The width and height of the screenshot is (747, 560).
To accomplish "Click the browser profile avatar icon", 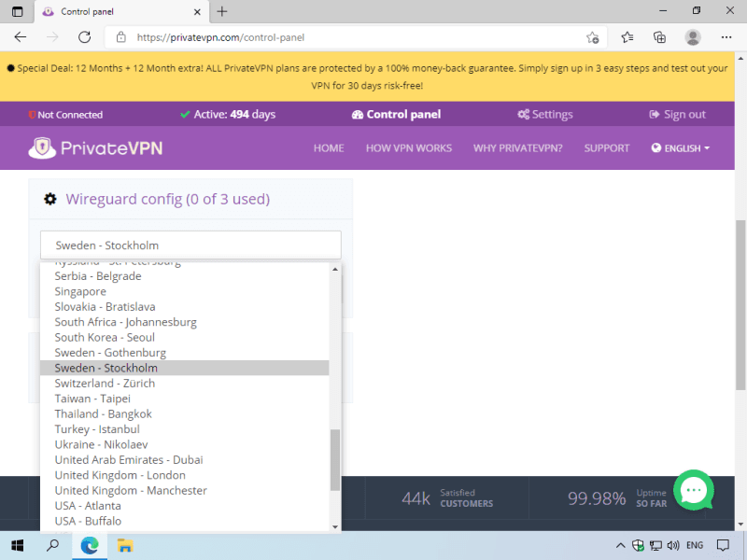I will [x=692, y=37].
